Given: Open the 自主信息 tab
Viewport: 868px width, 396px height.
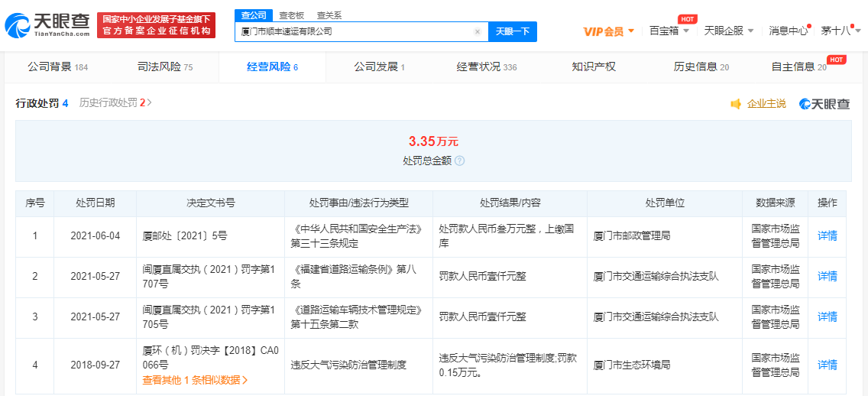Looking at the screenshot, I should coord(798,67).
